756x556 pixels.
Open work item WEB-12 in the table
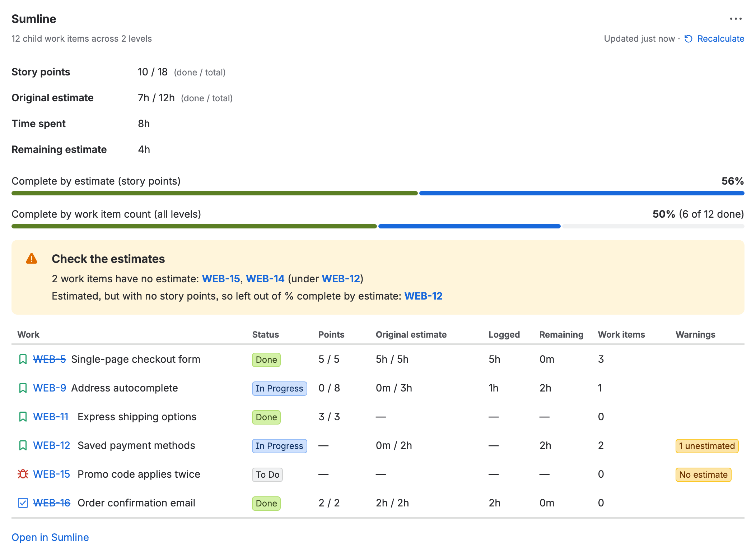tap(52, 445)
